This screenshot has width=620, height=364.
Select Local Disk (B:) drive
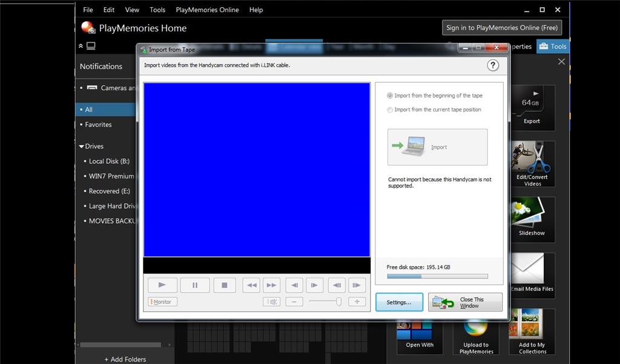pos(109,161)
